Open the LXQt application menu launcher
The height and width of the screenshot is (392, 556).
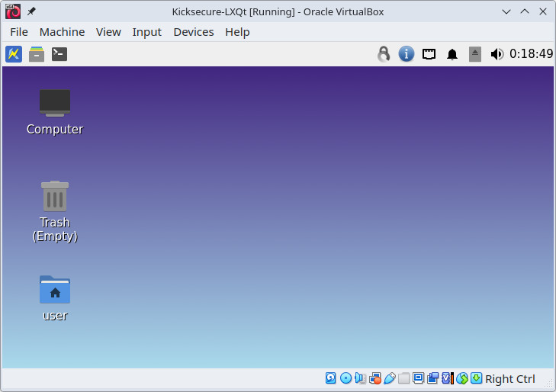tap(14, 54)
